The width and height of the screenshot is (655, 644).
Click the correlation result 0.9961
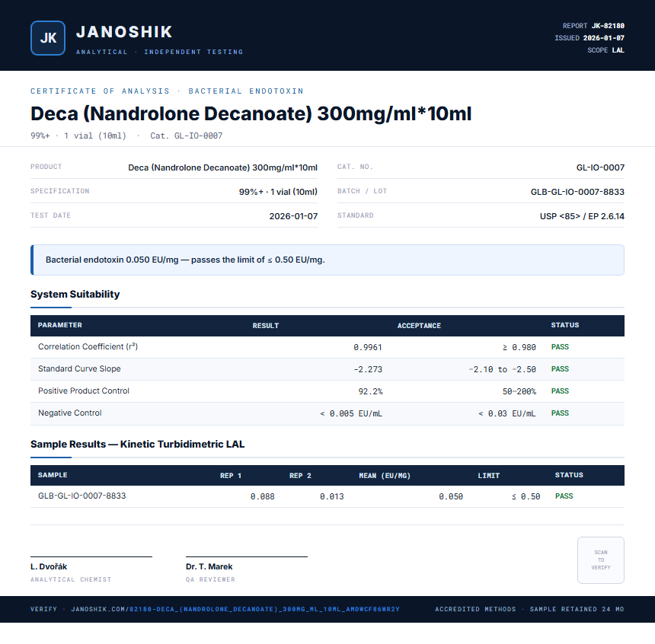368,347
